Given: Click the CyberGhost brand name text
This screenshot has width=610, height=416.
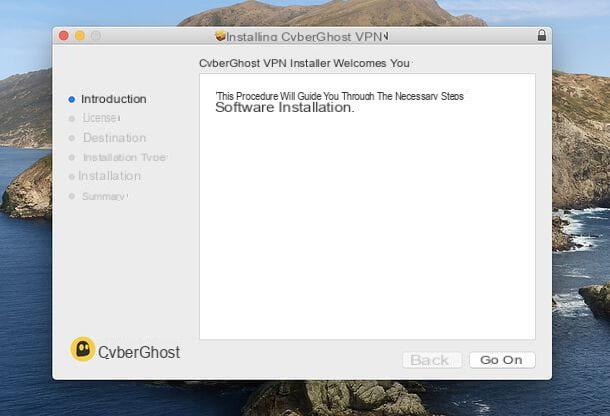Looking at the screenshot, I should click(139, 353).
